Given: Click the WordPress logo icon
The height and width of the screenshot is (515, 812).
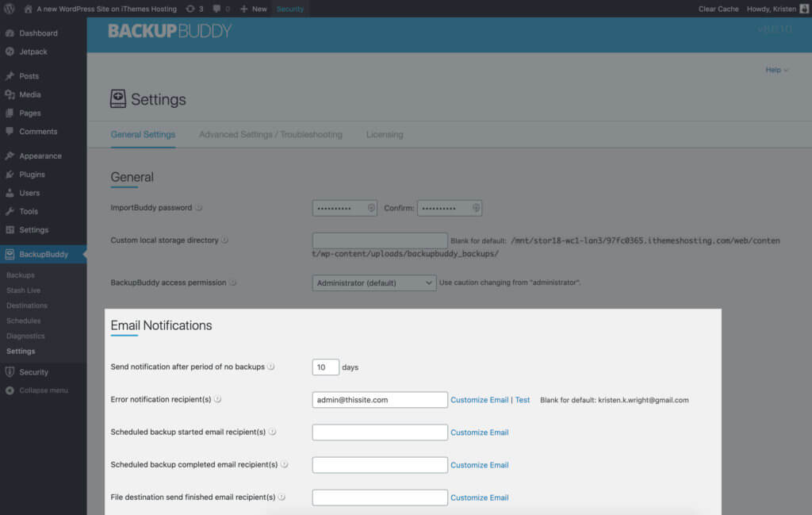Looking at the screenshot, I should pos(10,9).
